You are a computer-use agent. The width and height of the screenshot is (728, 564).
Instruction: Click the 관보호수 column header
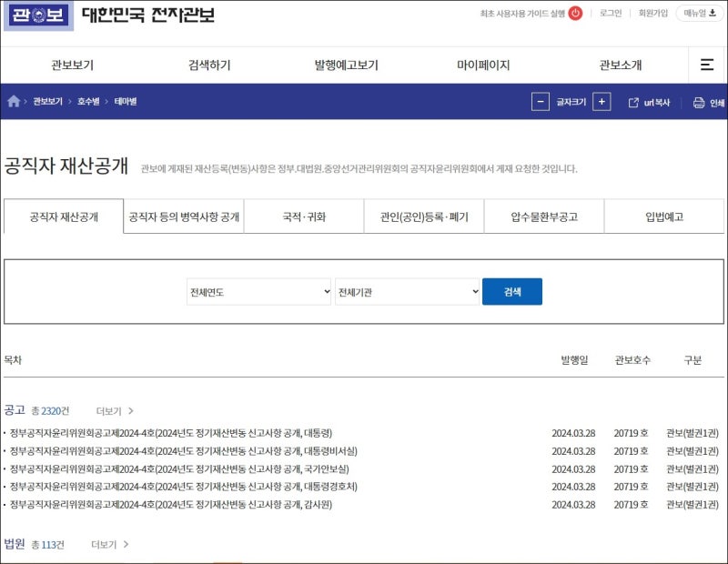pyautogui.click(x=632, y=359)
